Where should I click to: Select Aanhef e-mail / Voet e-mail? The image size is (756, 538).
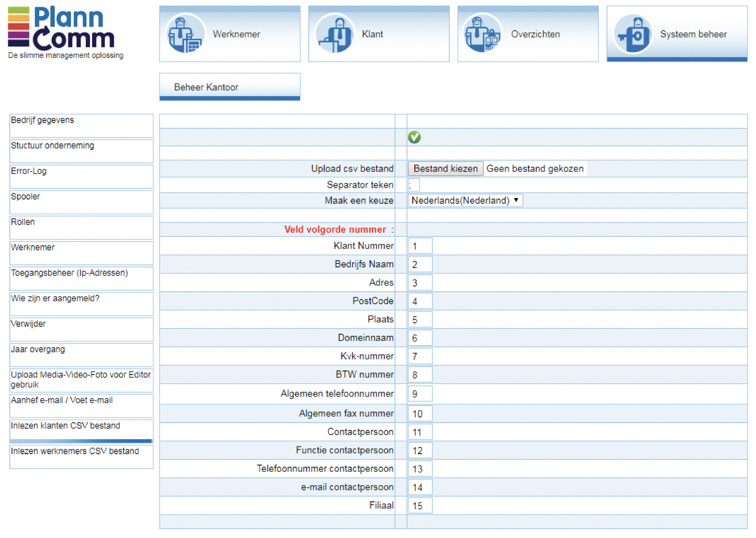pos(81,405)
